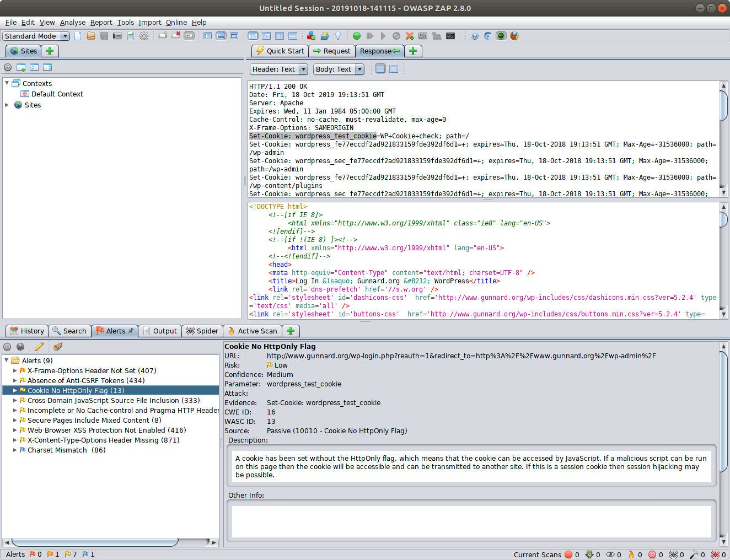Click the Open Session folder icon
Screen dimensions: 730x560
pyautogui.click(x=91, y=36)
